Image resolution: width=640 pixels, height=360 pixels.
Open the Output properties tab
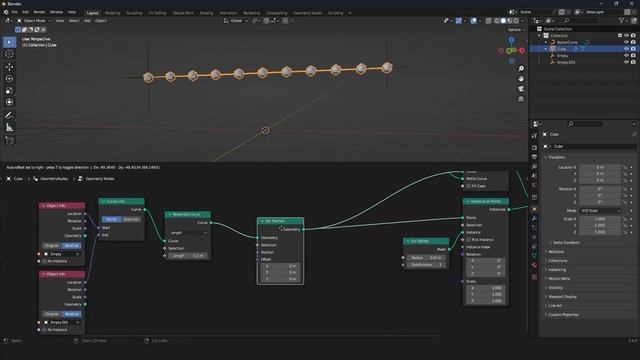click(x=534, y=157)
